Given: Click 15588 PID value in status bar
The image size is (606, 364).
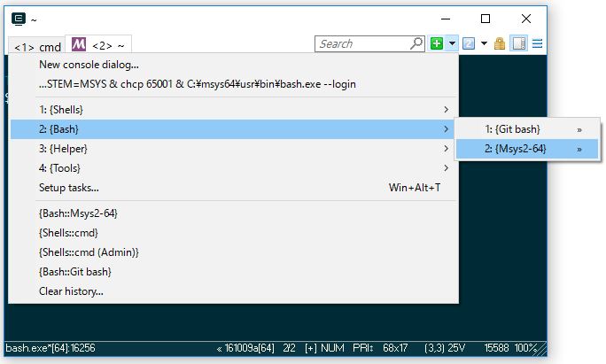Looking at the screenshot, I should 496,348.
